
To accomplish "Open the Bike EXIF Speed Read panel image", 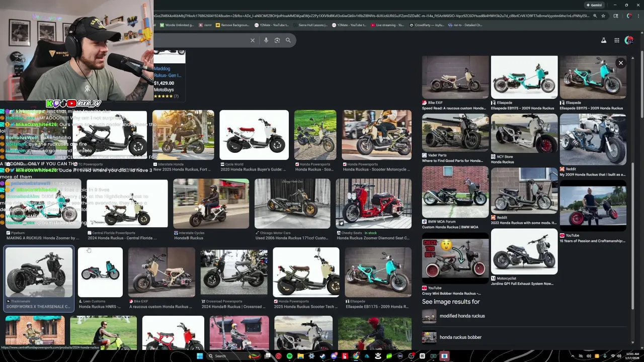I will click(455, 77).
